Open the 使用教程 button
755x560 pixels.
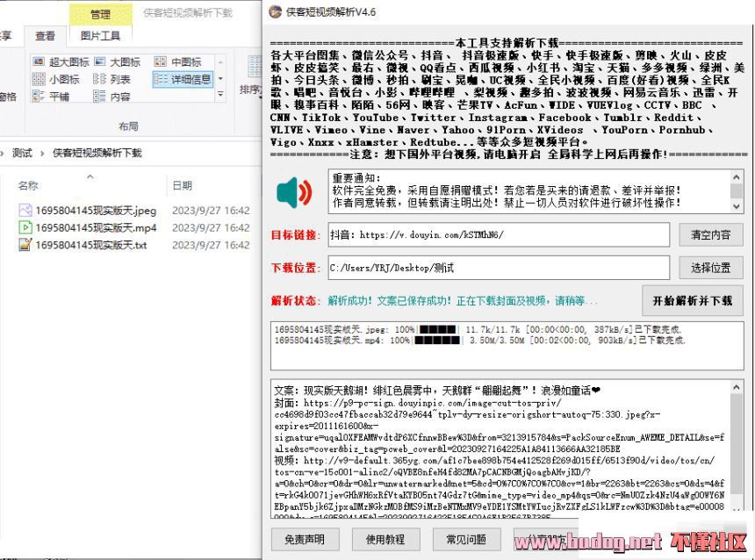tap(385, 539)
